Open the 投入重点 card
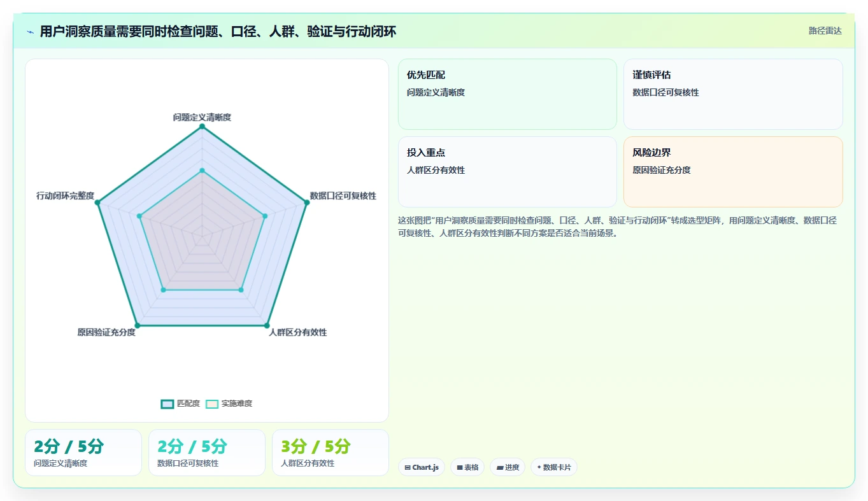This screenshot has height=501, width=868. [x=508, y=172]
